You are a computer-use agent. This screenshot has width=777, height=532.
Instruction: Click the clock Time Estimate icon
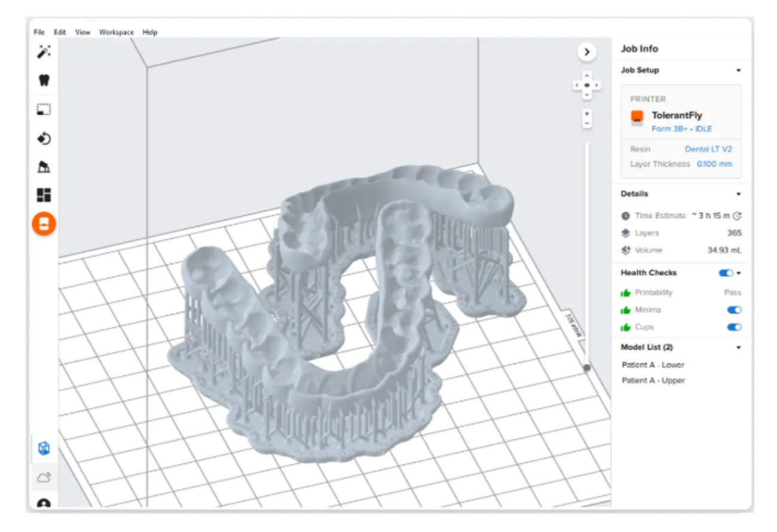coord(626,216)
